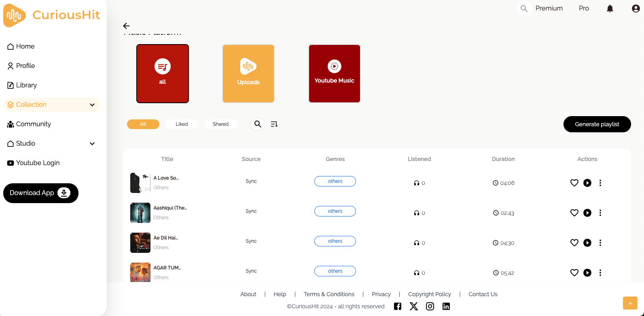Open more options for Ae Dil Hai track

pos(600,243)
